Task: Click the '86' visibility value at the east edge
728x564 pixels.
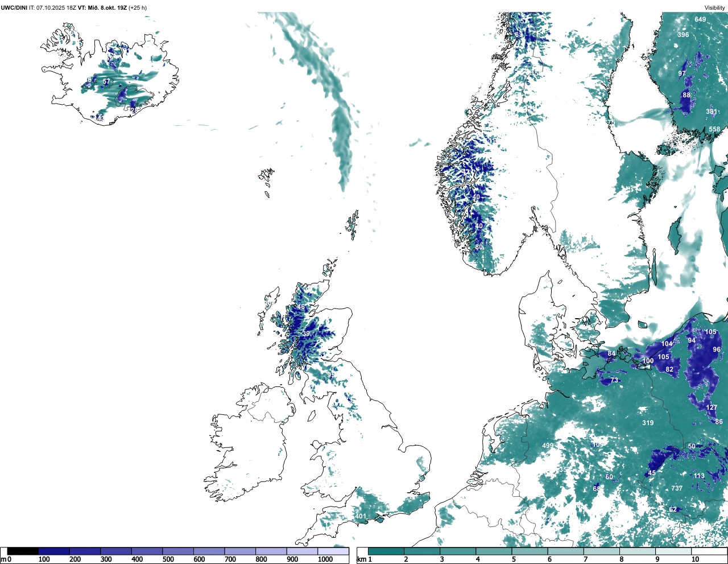Action: point(719,422)
